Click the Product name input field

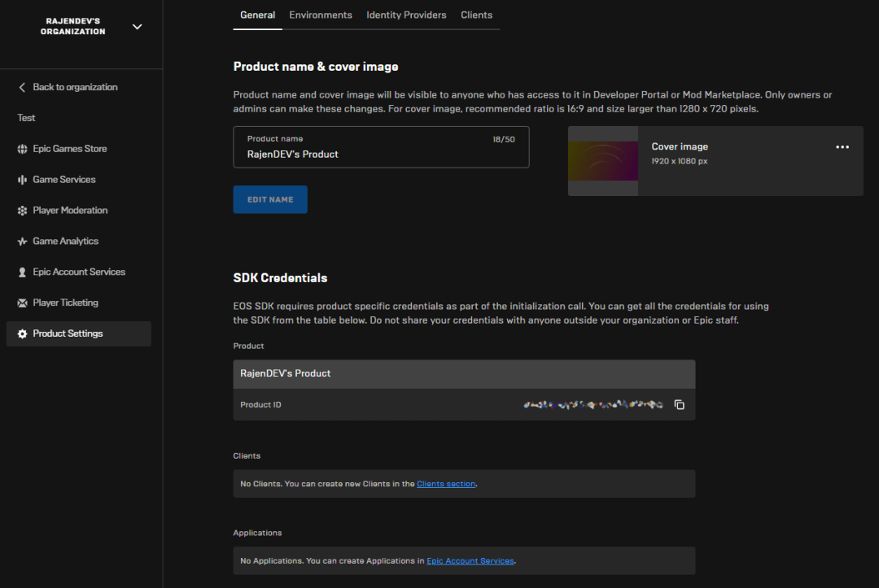381,146
